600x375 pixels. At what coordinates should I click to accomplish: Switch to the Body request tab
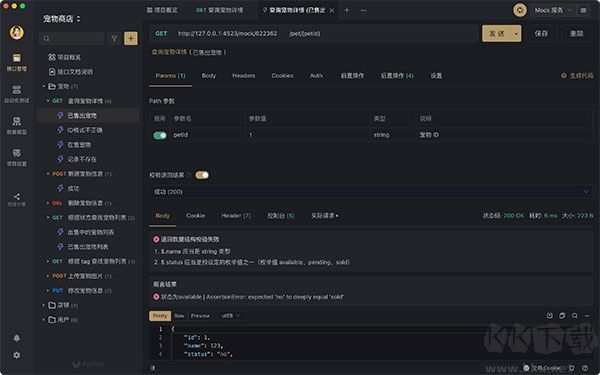tap(209, 76)
